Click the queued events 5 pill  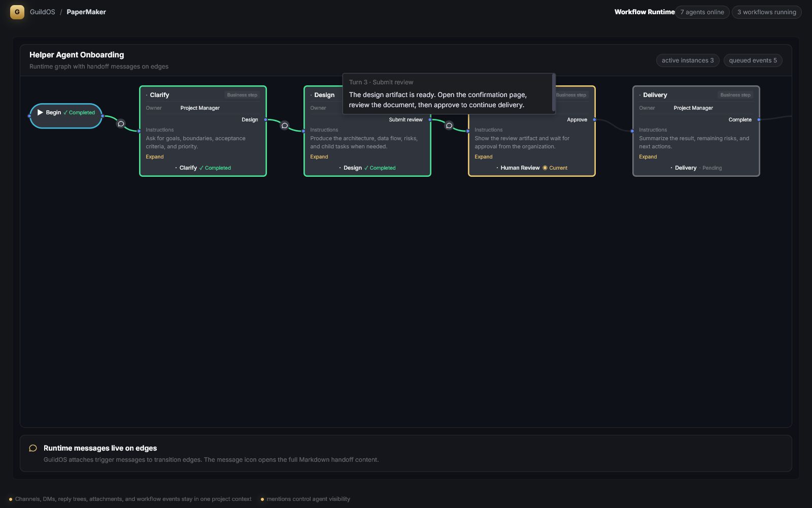click(x=753, y=60)
